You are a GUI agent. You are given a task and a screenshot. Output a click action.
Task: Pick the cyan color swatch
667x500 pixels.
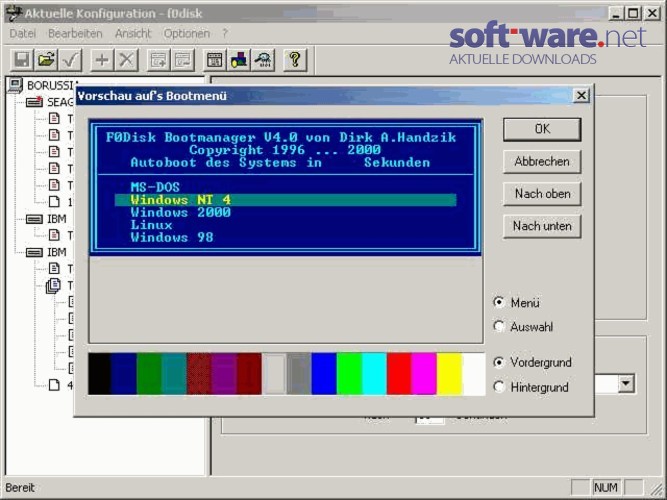(374, 374)
